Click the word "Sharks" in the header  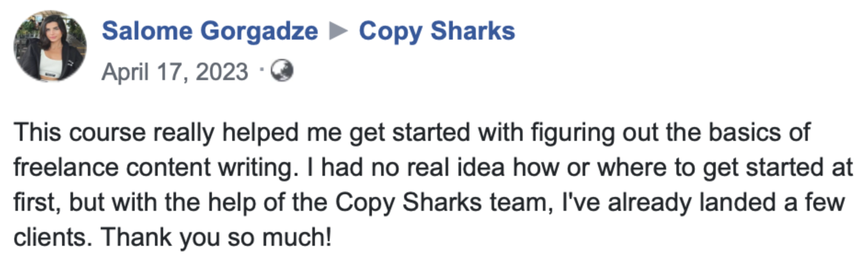point(473,31)
